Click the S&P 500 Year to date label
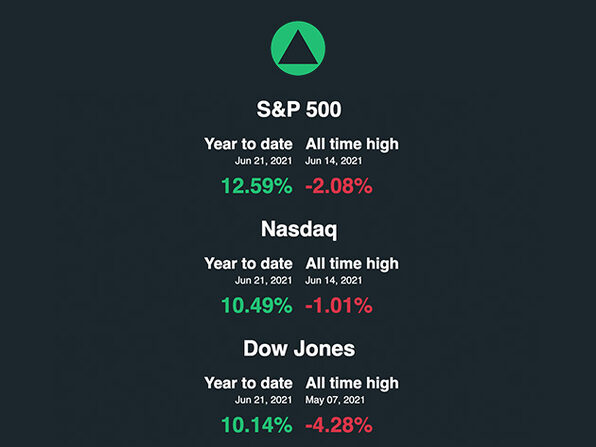 (x=248, y=144)
